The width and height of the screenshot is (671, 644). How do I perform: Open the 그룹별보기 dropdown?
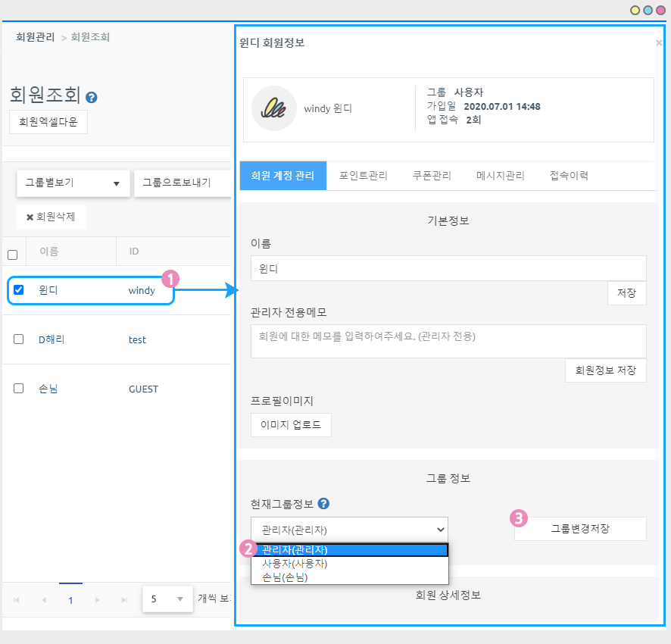coord(73,183)
